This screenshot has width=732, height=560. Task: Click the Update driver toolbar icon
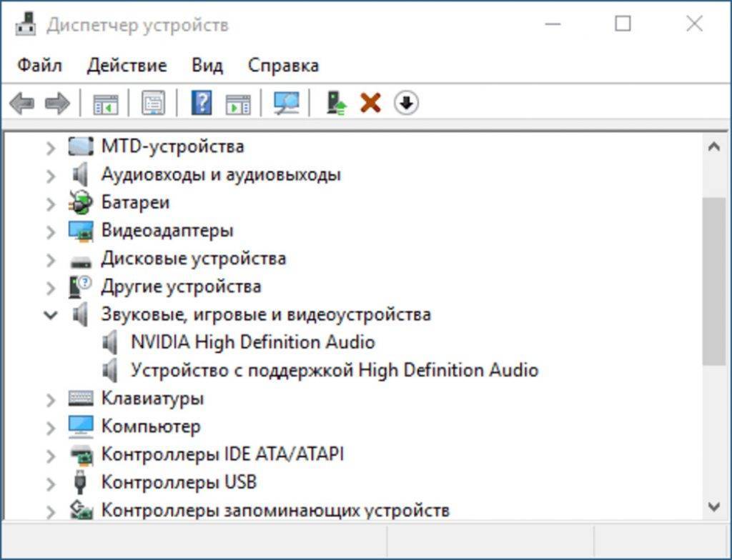336,104
